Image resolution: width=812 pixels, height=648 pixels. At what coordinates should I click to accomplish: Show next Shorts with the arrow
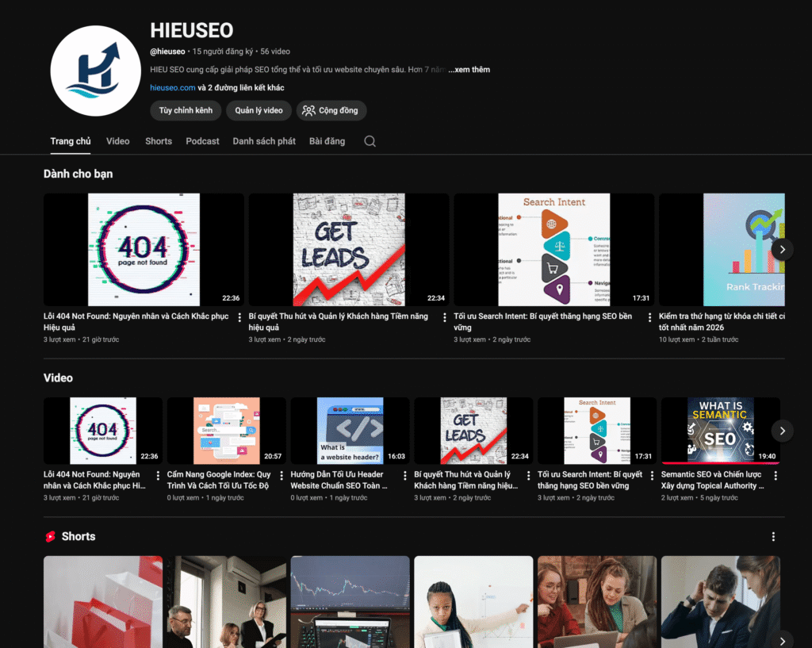(x=783, y=641)
